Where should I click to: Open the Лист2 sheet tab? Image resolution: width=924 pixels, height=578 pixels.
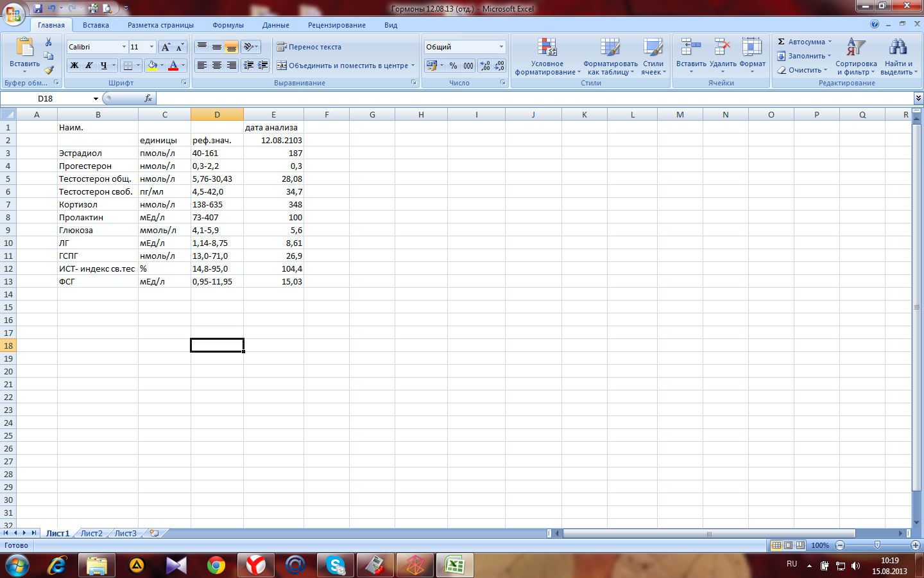point(91,533)
